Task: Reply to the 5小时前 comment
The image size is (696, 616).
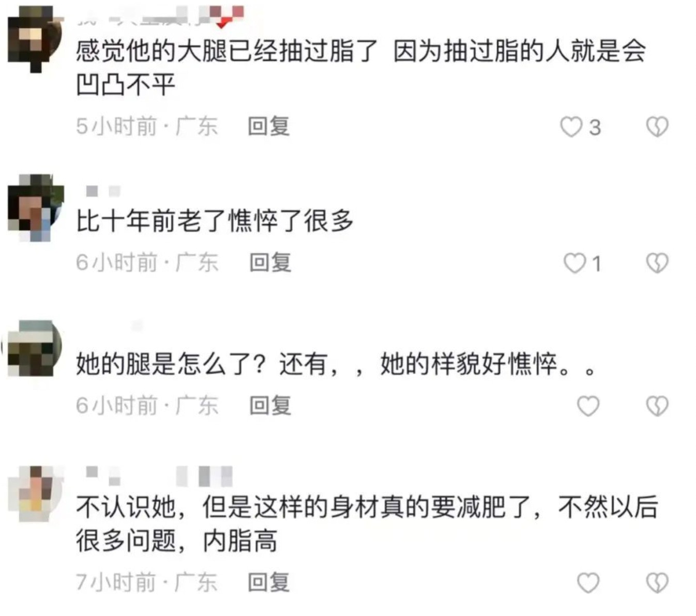Action: [268, 126]
